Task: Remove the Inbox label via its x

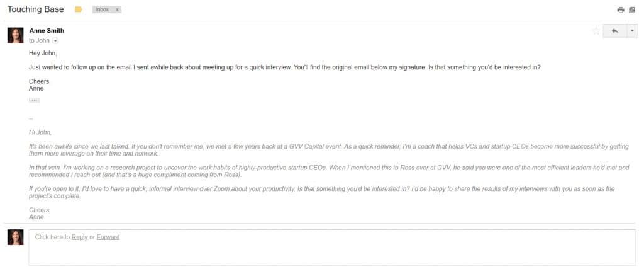Action: pyautogui.click(x=118, y=10)
